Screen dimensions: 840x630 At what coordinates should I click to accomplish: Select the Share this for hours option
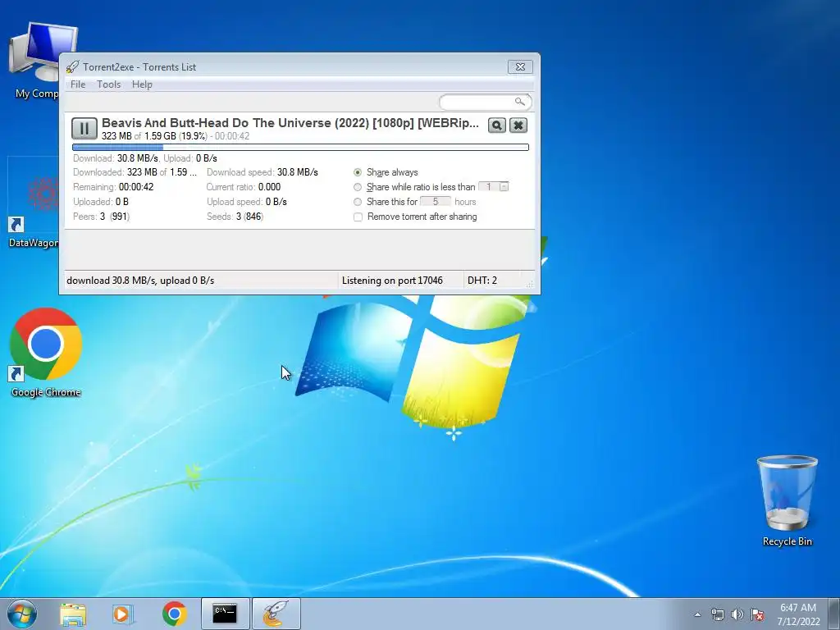pos(358,202)
